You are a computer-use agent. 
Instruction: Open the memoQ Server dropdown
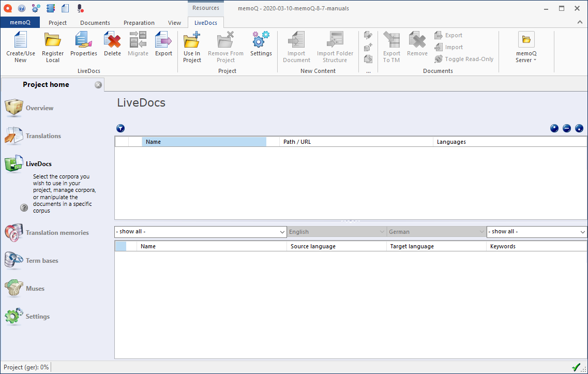(526, 47)
